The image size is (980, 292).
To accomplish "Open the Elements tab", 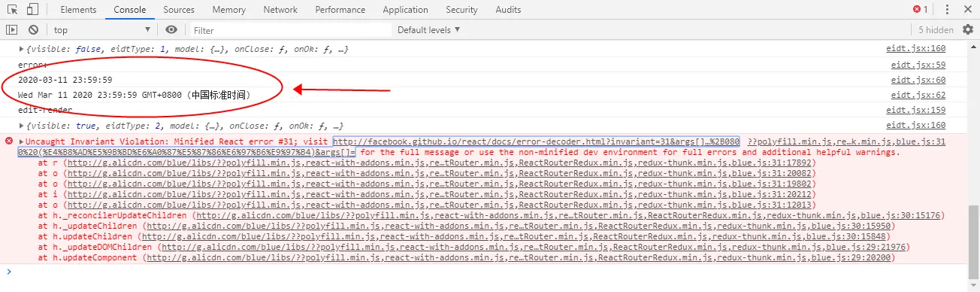I will (78, 10).
